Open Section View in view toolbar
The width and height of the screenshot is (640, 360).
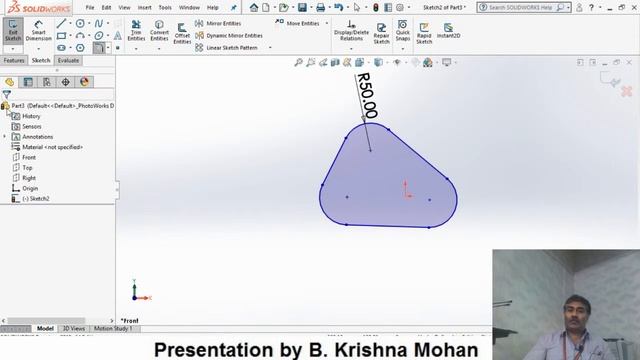(335, 62)
